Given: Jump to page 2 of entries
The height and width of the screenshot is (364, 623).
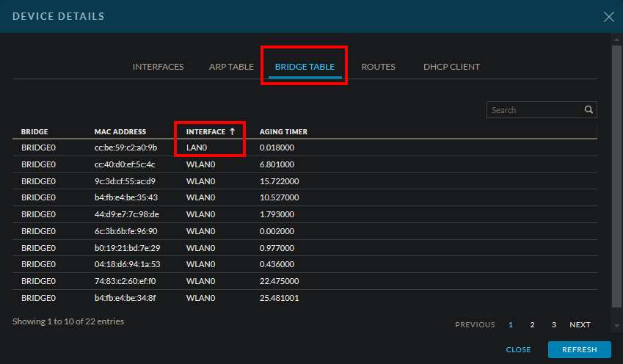Looking at the screenshot, I should (x=532, y=324).
